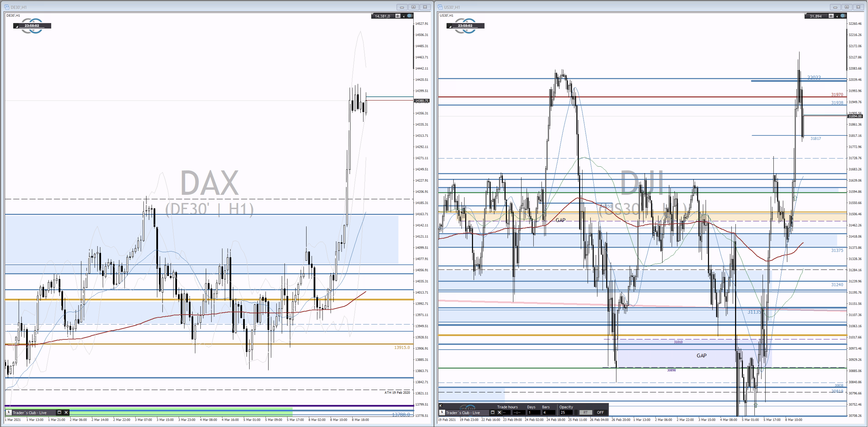Restore the US30,H1 chart window

click(847, 7)
